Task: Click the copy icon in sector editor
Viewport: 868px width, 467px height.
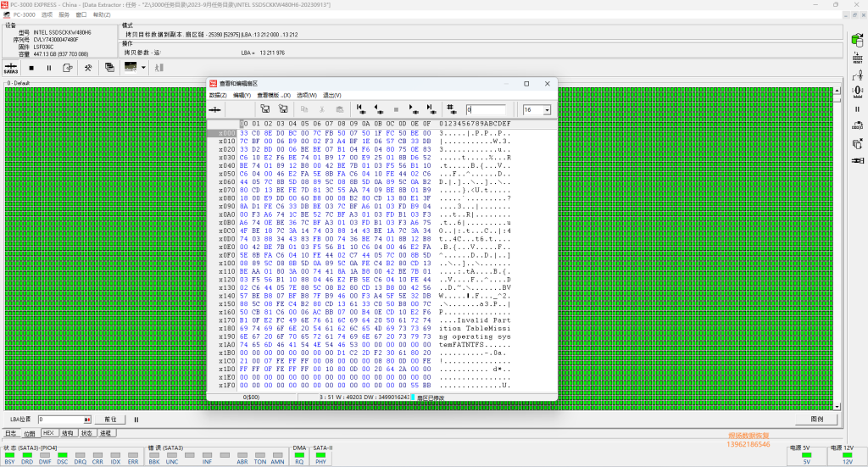Action: tap(304, 109)
